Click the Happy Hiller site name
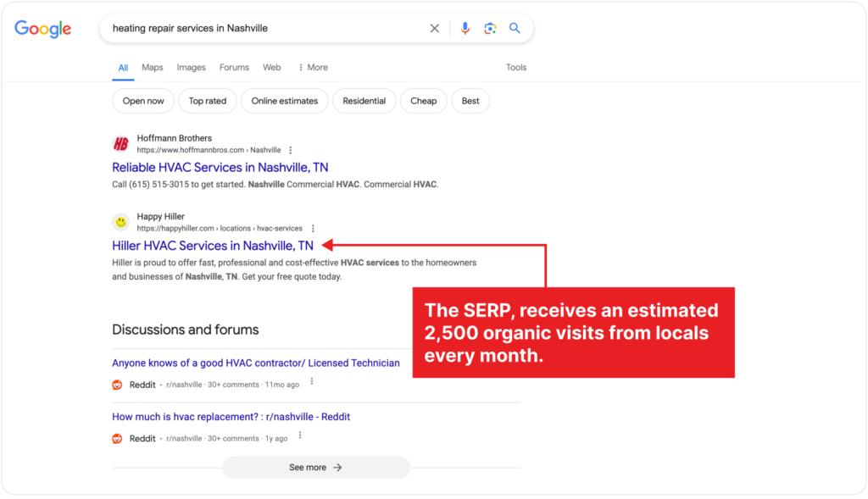This screenshot has width=868, height=499. 160,217
